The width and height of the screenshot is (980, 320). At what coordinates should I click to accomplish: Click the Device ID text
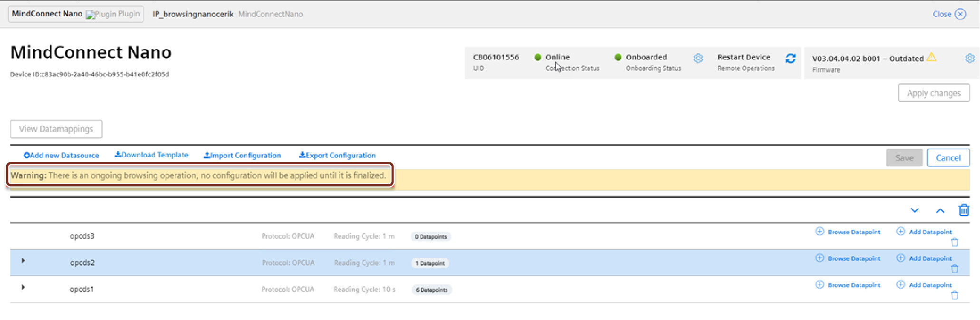(90, 74)
